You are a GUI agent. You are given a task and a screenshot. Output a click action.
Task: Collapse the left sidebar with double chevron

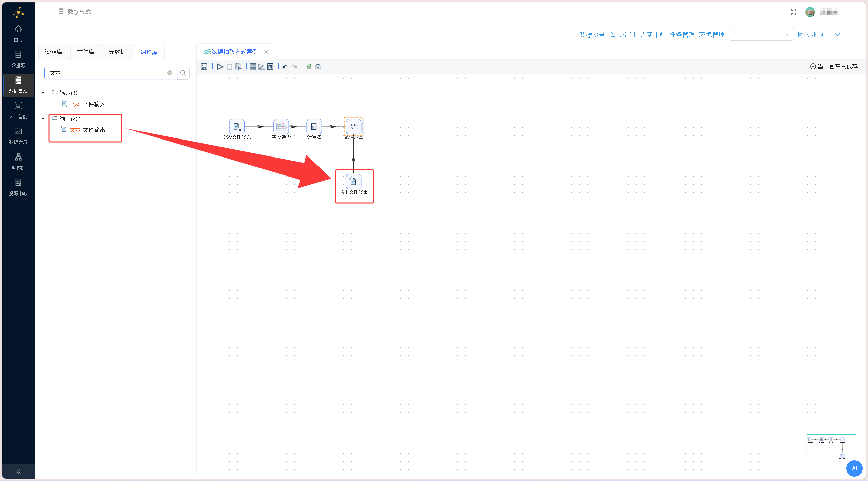(x=18, y=471)
